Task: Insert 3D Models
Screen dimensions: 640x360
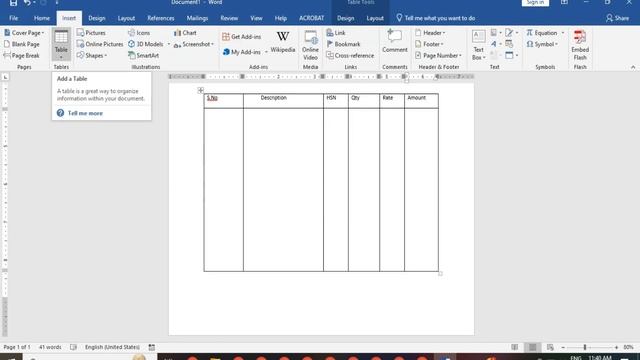Action: (146, 44)
